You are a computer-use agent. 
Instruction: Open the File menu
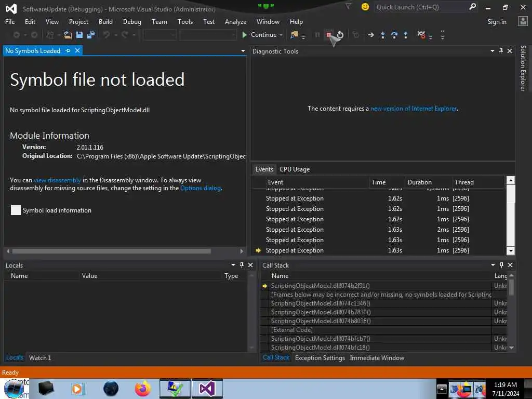pos(10,21)
